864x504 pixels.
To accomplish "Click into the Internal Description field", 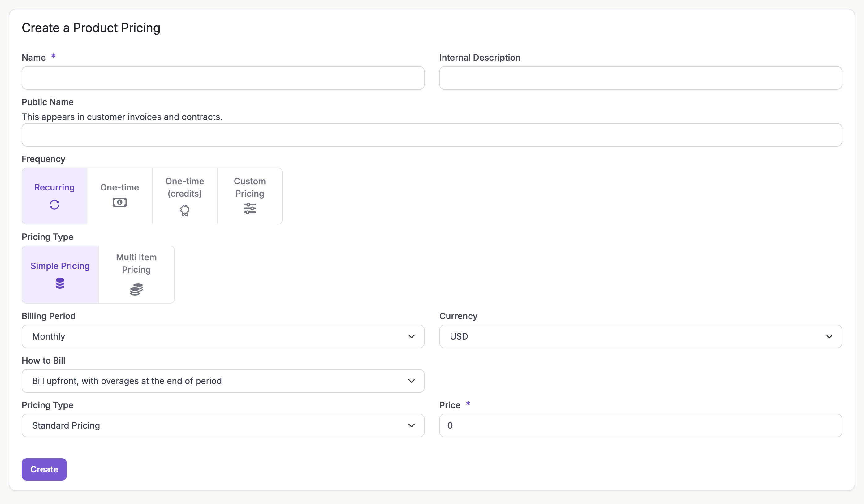I will point(640,78).
